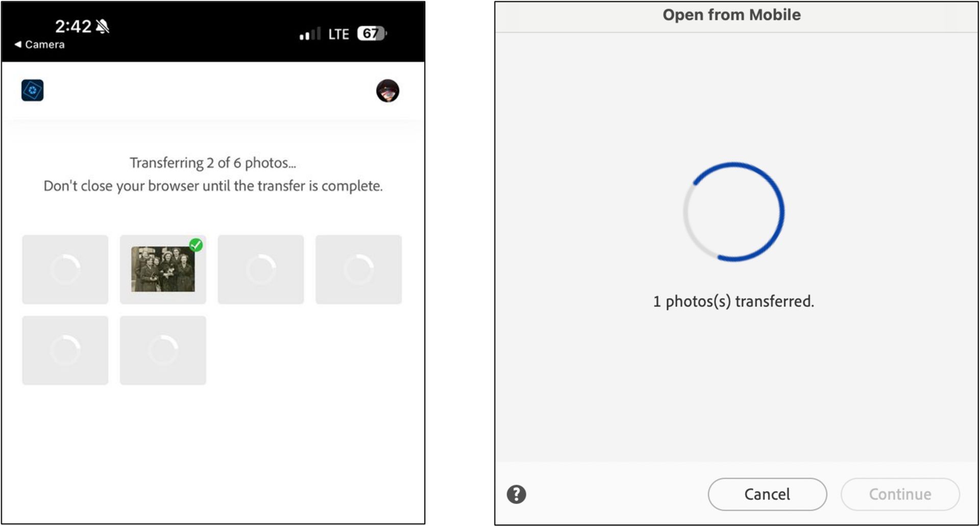Tap the back arrow to Camera
This screenshot has width=980, height=526.
18,44
